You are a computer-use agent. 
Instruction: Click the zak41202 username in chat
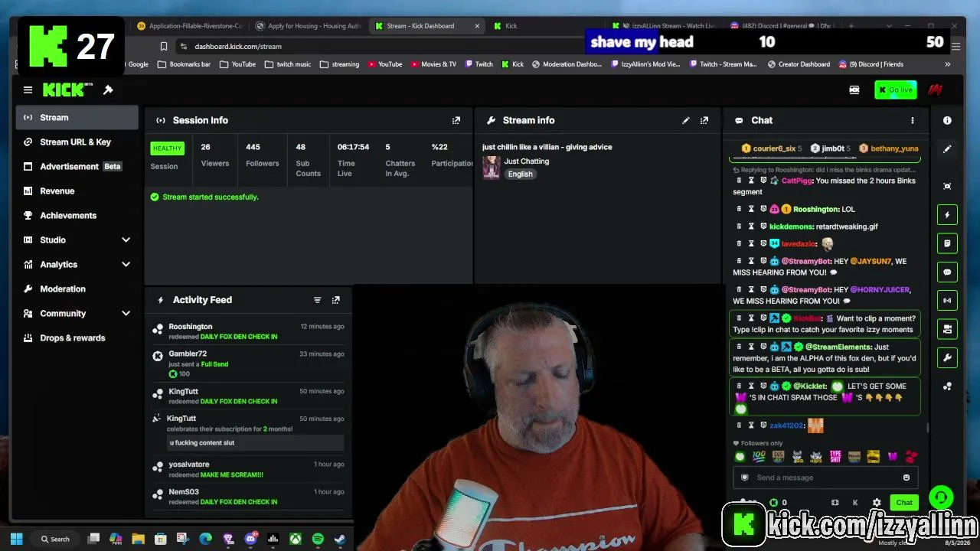pos(787,425)
